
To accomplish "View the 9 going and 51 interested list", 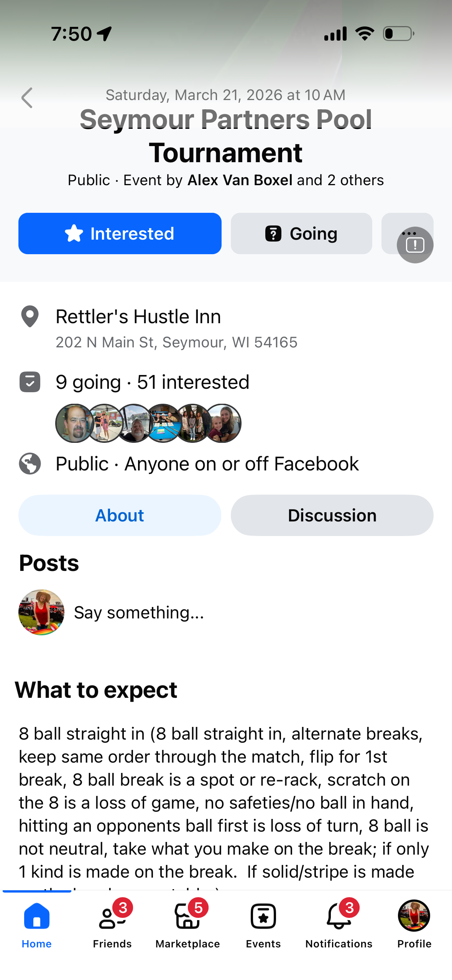I will 152,382.
